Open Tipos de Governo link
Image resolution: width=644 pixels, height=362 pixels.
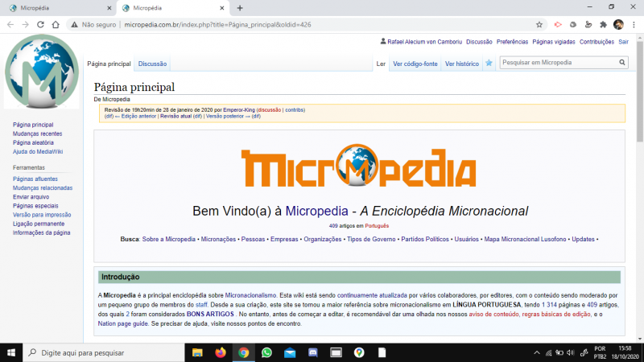tap(371, 239)
